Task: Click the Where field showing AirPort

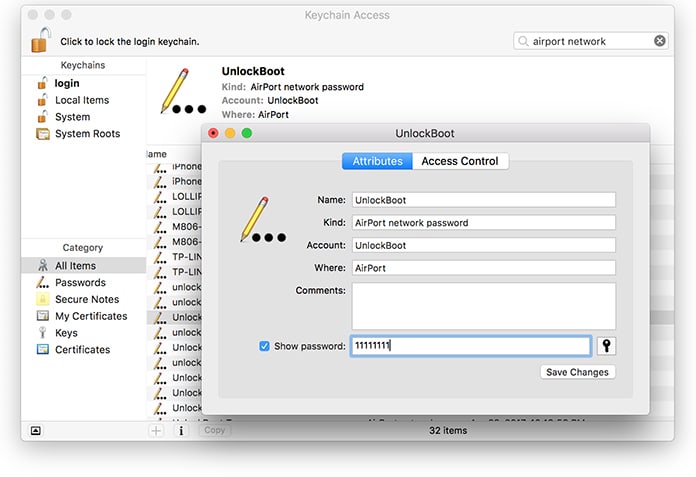Action: [484, 268]
